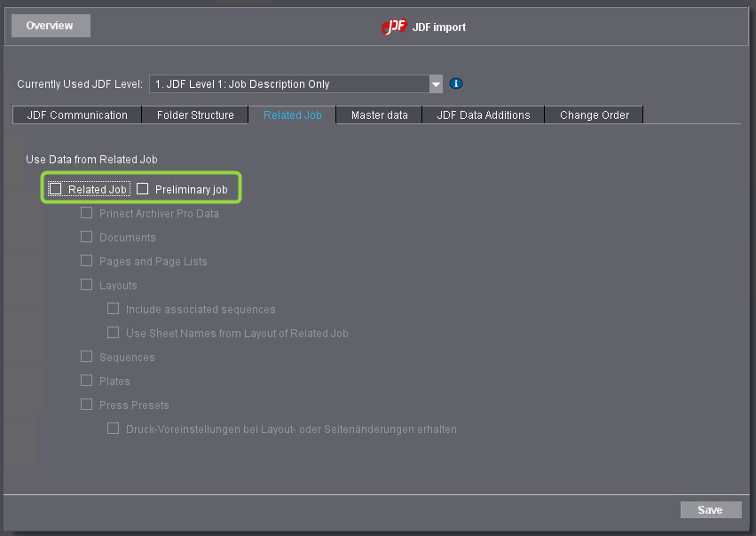Screen dimensions: 756x536
Task: Enable the Documents checkbox
Action: tap(86, 237)
